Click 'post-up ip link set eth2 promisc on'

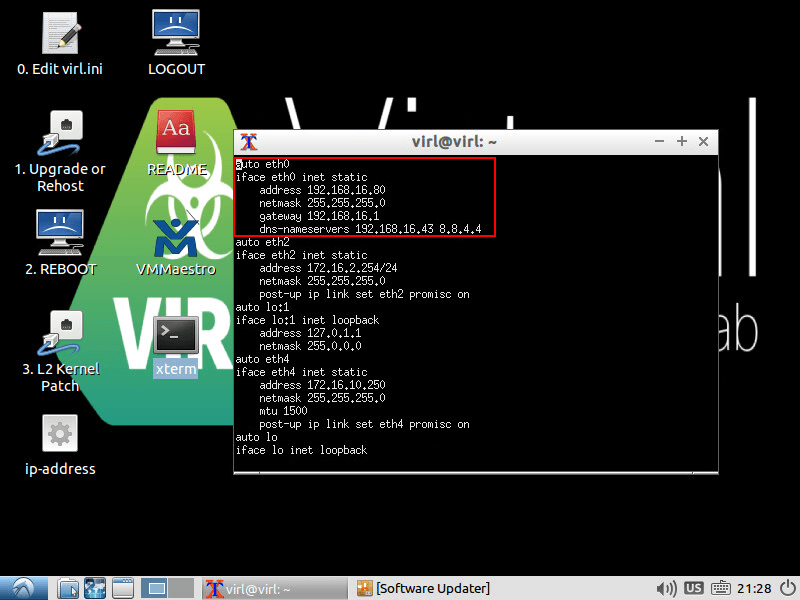tap(364, 294)
